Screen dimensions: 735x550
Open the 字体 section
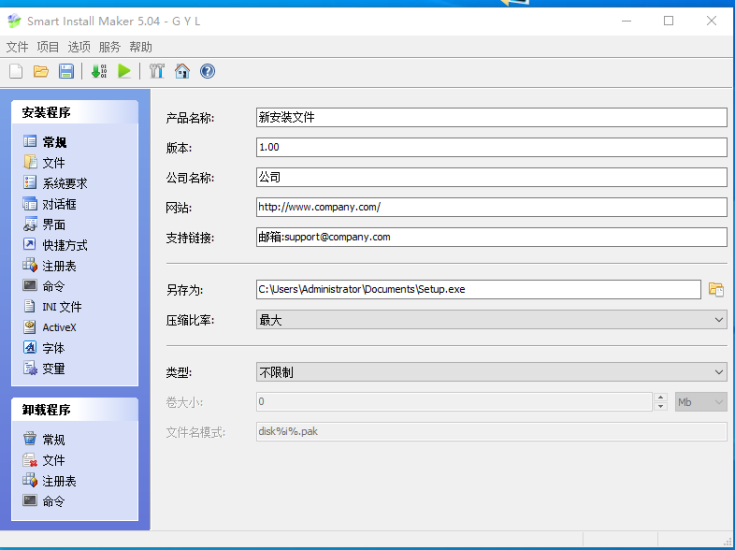click(x=44, y=348)
